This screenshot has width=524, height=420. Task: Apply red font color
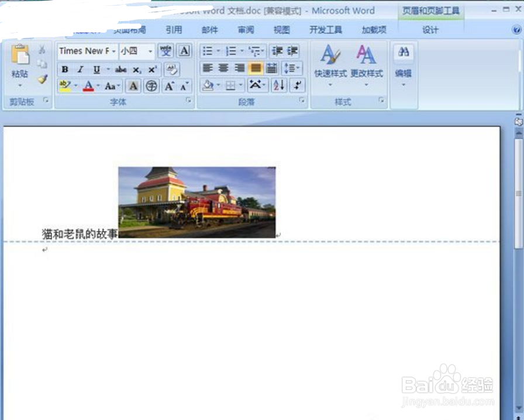coord(88,86)
